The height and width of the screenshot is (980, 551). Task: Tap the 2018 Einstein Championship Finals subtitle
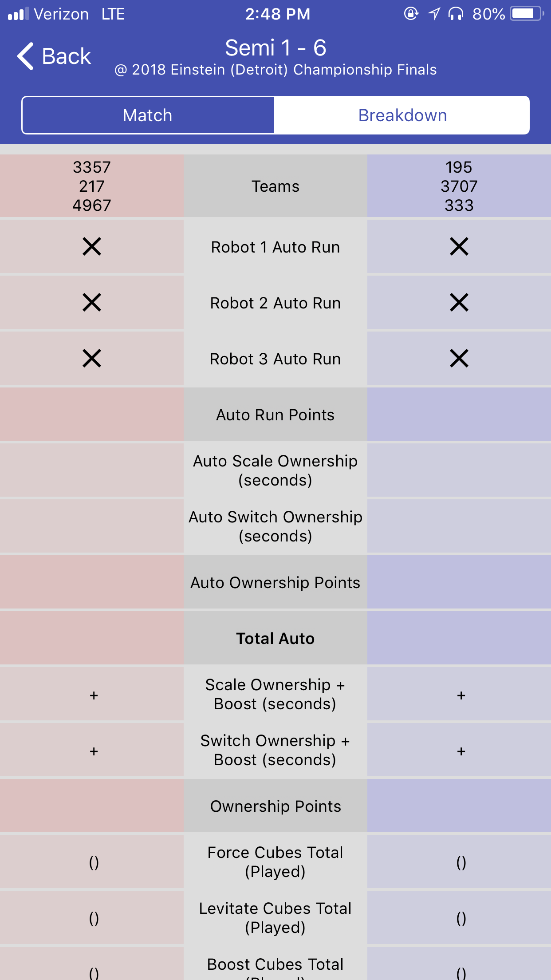[x=275, y=70]
